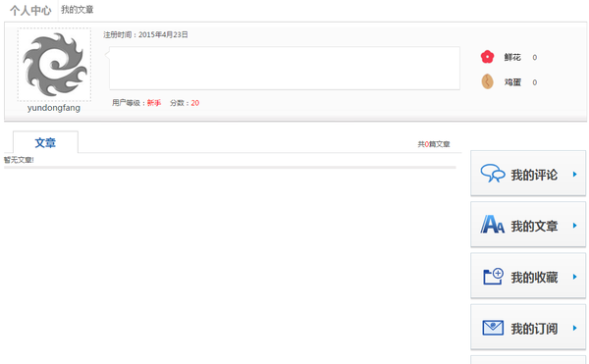
Task: Click the empty signature text box
Action: click(x=285, y=69)
